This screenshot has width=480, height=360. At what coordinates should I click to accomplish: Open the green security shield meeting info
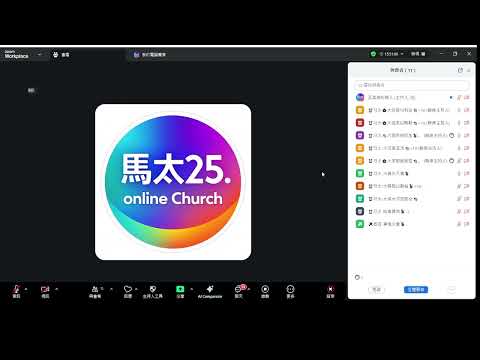[373, 54]
